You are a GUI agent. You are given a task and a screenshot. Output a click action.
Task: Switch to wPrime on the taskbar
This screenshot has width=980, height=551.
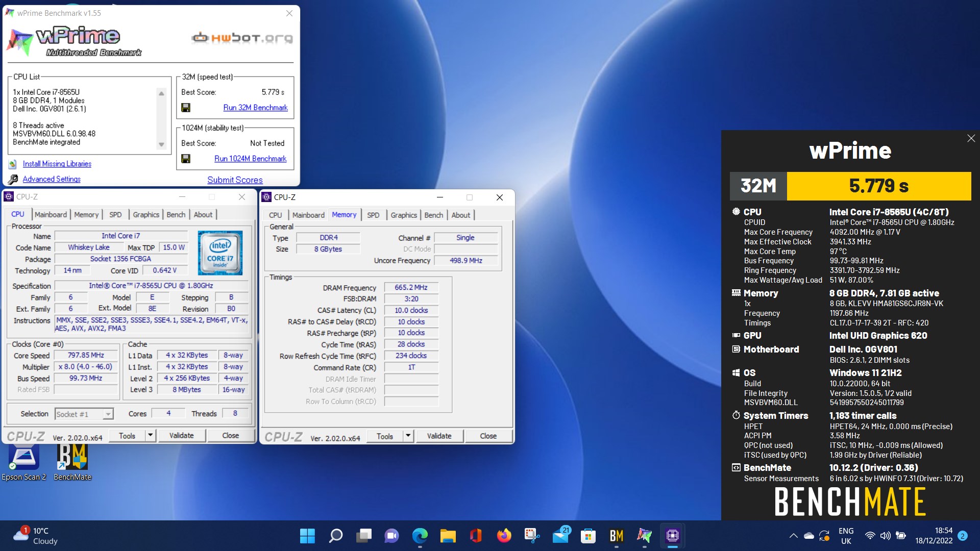click(x=644, y=536)
